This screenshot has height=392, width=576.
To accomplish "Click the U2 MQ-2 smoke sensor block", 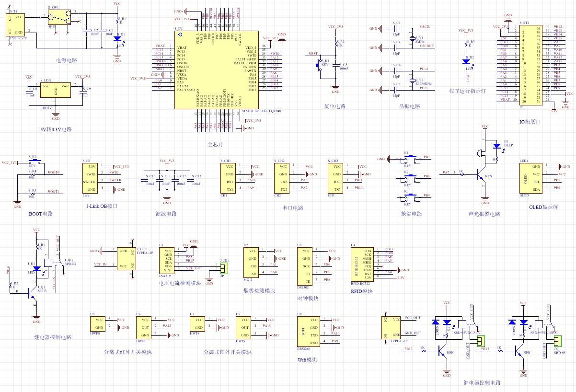I will 252,262.
